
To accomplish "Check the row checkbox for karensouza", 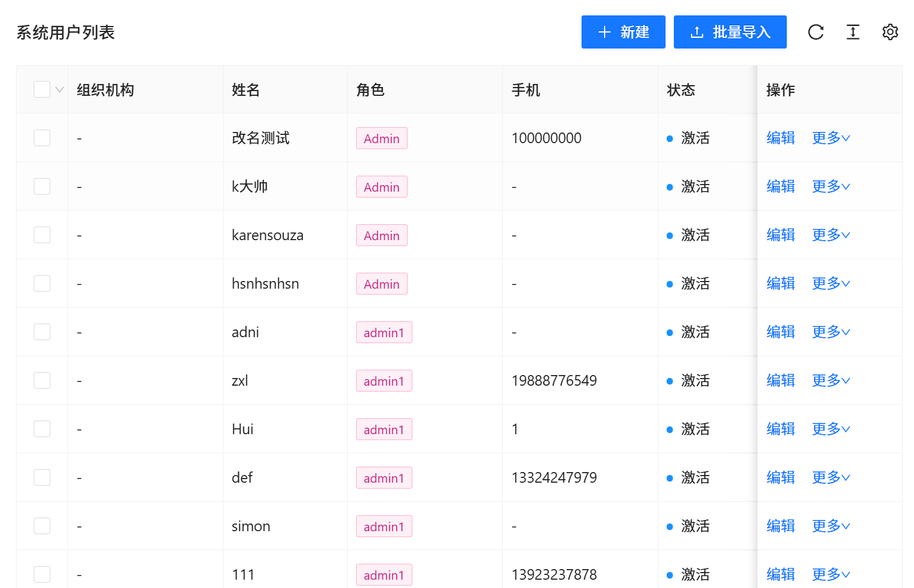I will pos(42,235).
